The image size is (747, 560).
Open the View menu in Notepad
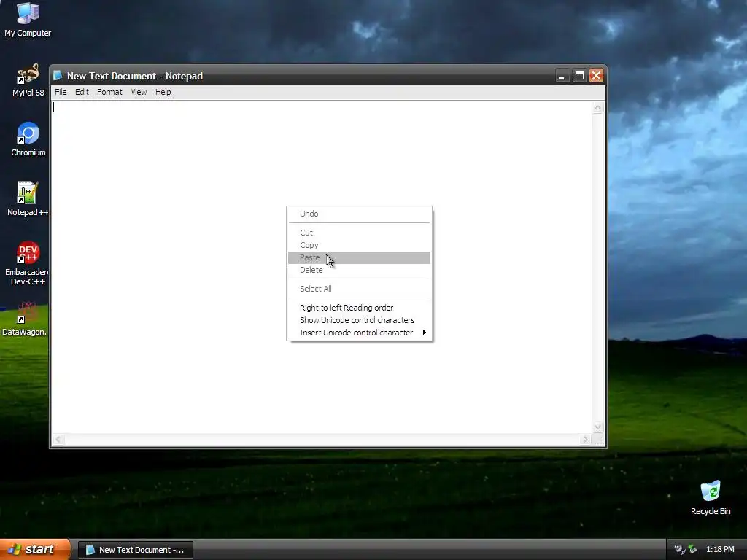[139, 92]
